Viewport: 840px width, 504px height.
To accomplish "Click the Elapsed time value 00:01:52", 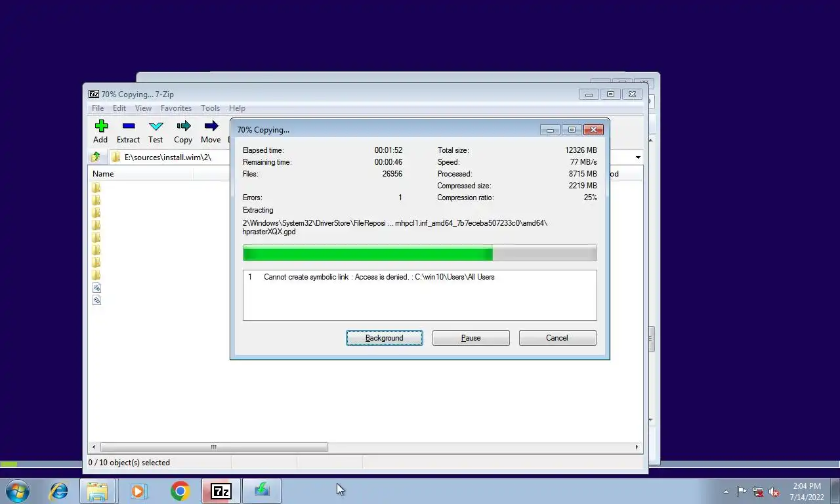I will (x=388, y=150).
